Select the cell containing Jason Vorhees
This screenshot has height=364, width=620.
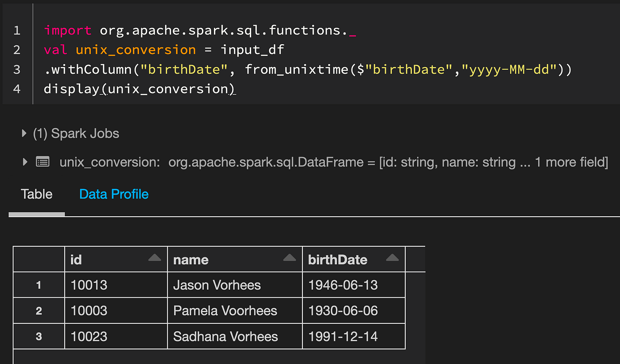[217, 285]
